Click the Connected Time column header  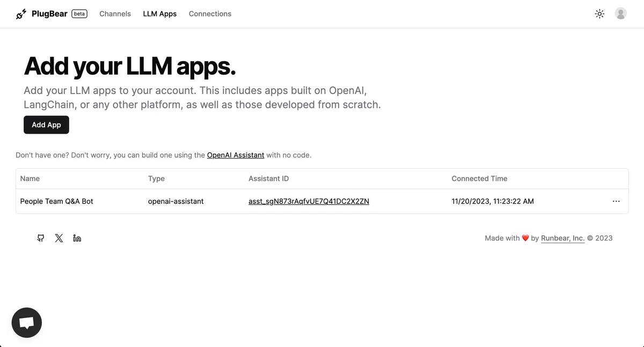point(479,178)
